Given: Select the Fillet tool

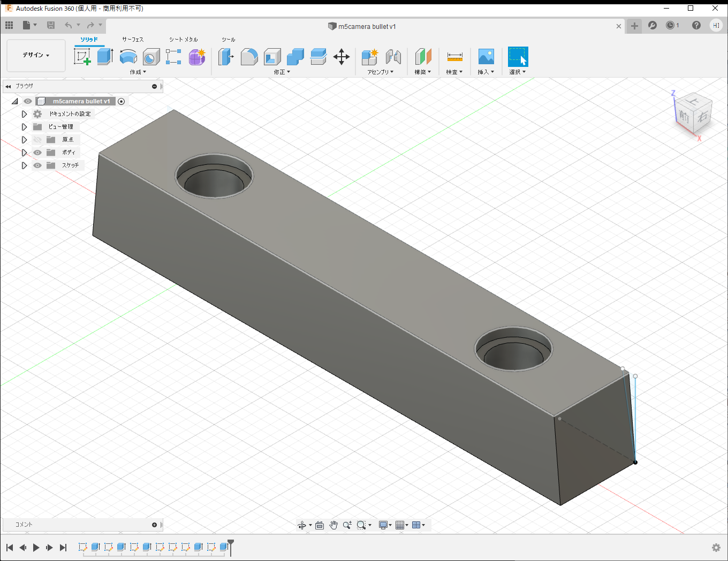Looking at the screenshot, I should click(249, 56).
